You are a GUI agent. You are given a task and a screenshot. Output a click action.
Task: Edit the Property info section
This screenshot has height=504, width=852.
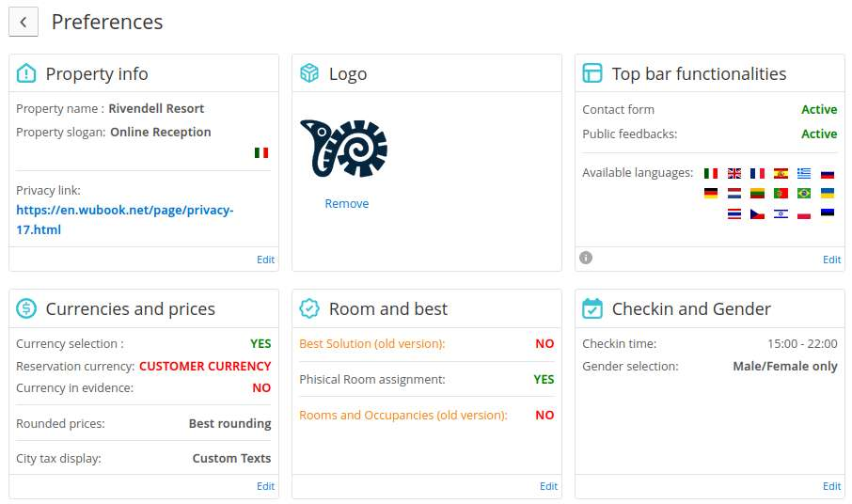(x=266, y=260)
